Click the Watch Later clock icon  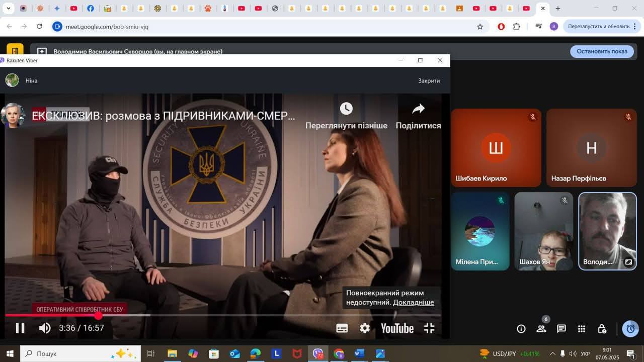pyautogui.click(x=346, y=109)
